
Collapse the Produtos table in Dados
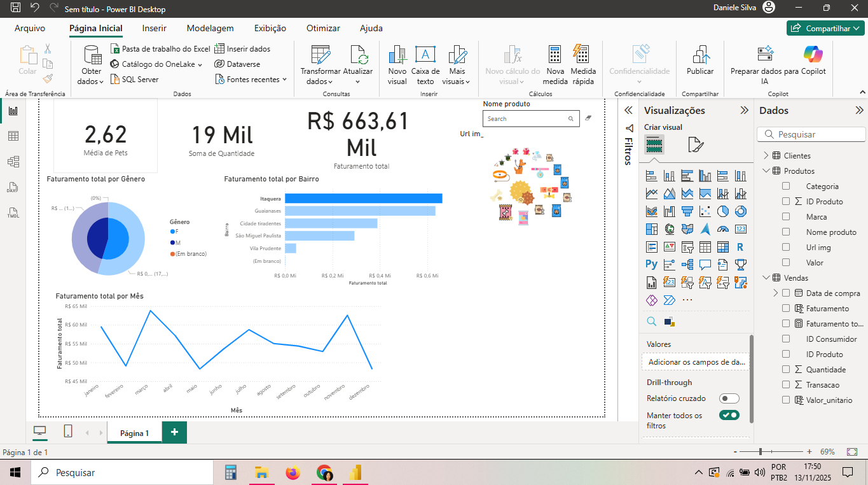766,171
